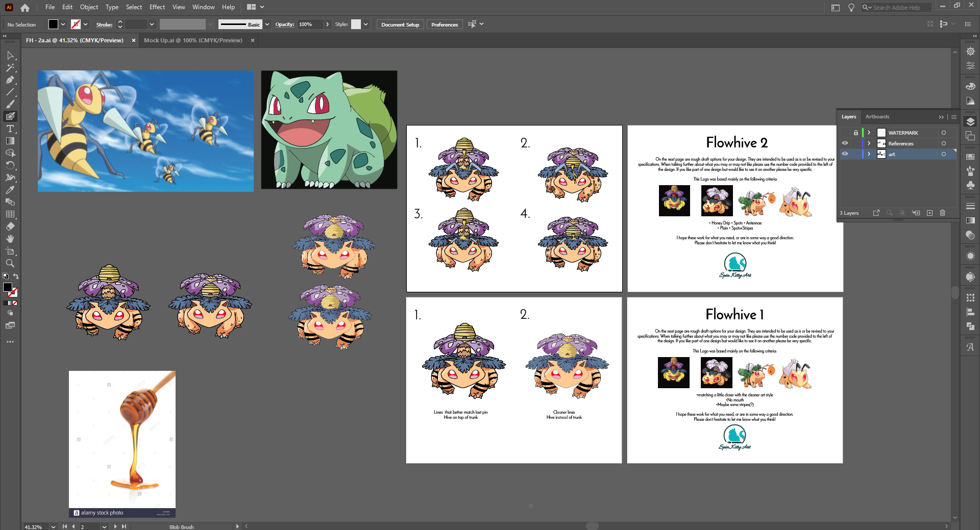Open the File menu
Image resolution: width=980 pixels, height=530 pixels.
50,7
